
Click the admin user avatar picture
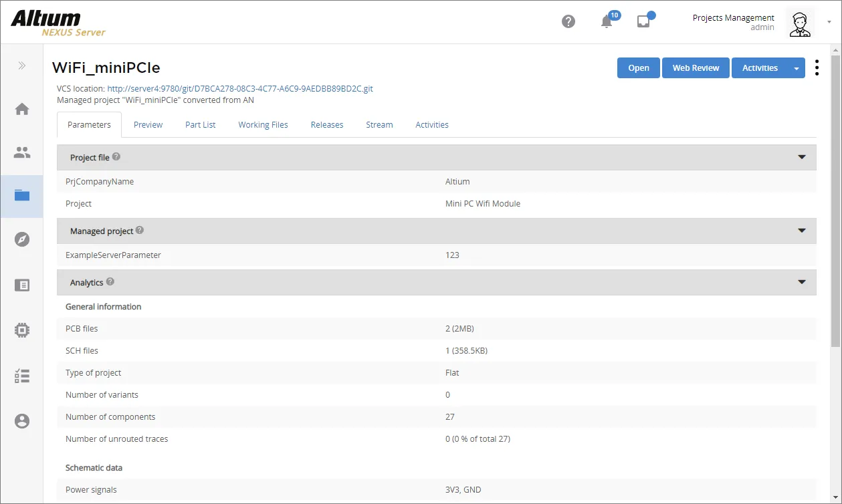(x=800, y=23)
